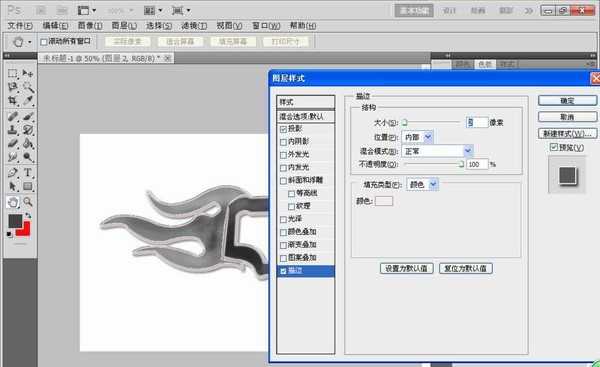This screenshot has width=600, height=367.
Task: Open the zoom level dropdown in top bar
Action: (120, 10)
